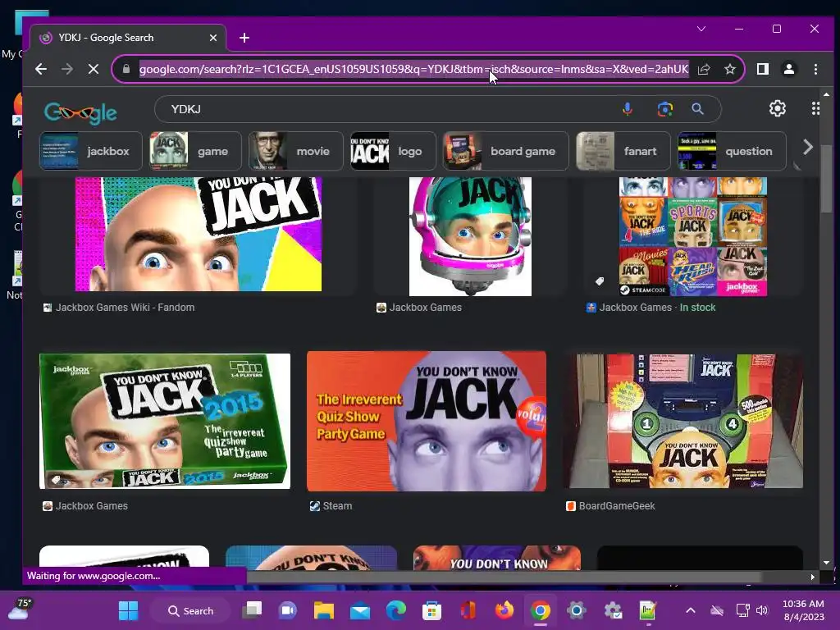Filter images by movie chip
The width and height of the screenshot is (840, 630).
pyautogui.click(x=295, y=151)
